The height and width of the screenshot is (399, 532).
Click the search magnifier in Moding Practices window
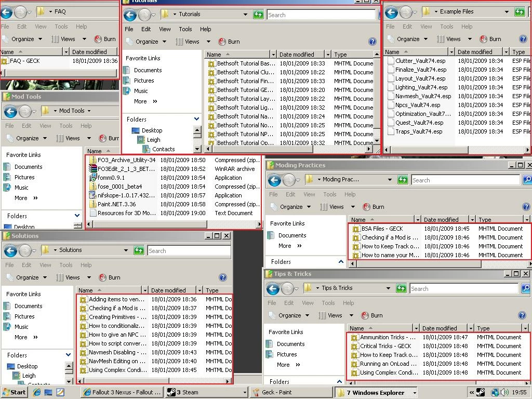point(527,180)
